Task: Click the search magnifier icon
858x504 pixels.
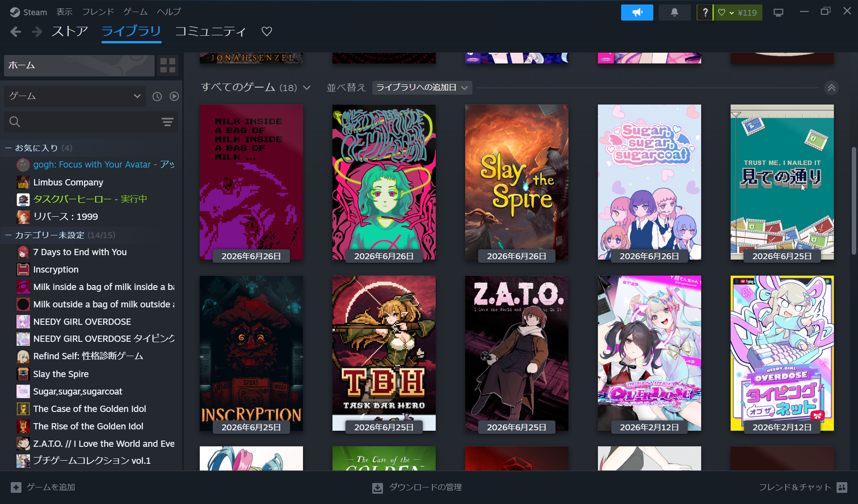Action: pyautogui.click(x=15, y=122)
